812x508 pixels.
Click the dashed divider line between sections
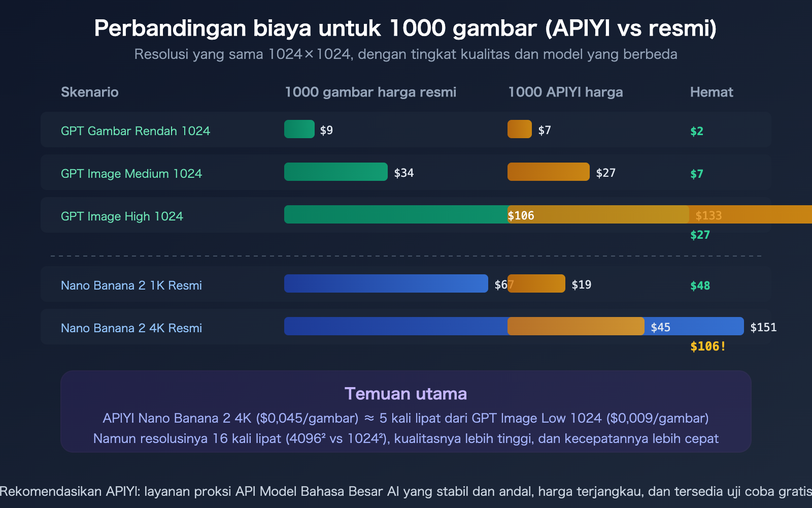(406, 256)
